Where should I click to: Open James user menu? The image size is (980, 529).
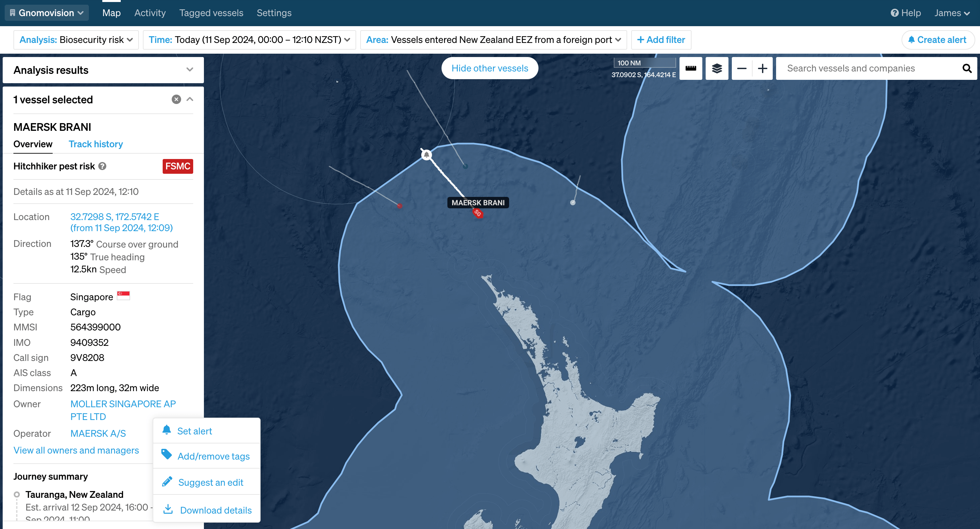click(952, 13)
